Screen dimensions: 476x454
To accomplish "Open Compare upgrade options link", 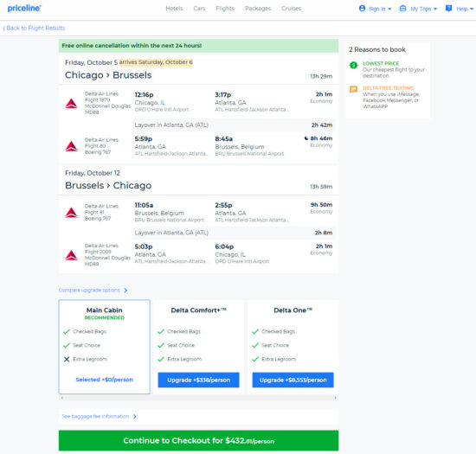I will tap(89, 291).
